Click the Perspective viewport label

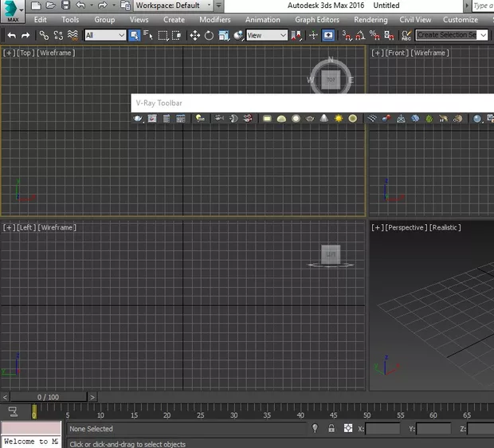click(406, 228)
